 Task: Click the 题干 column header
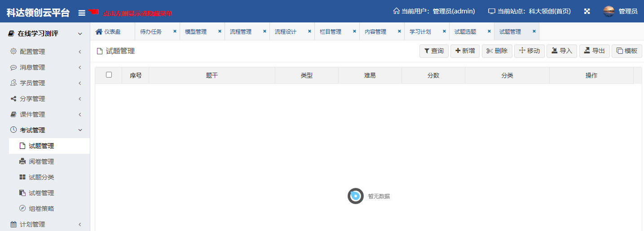(212, 75)
